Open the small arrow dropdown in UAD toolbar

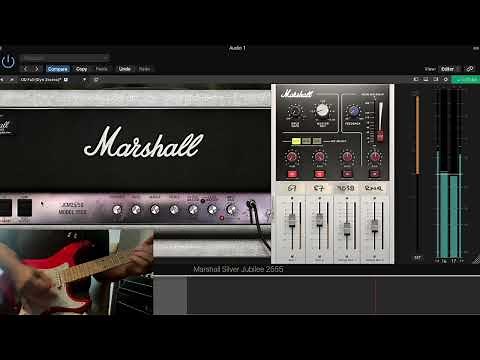tap(84, 80)
